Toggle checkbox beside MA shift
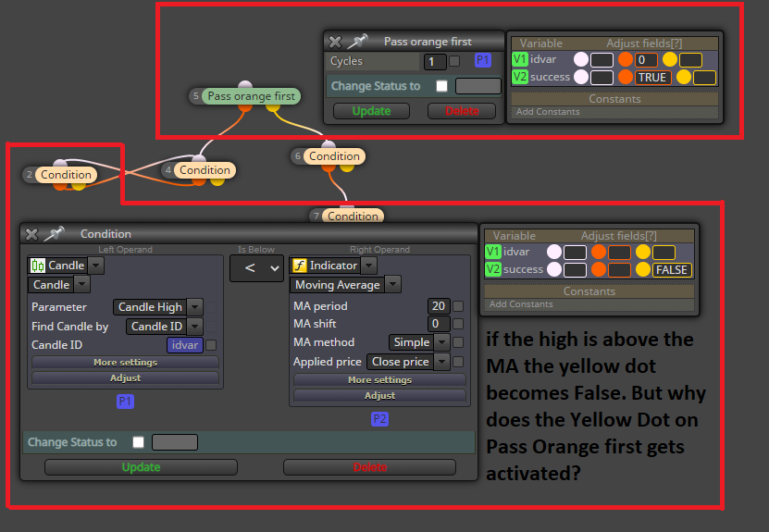 coord(458,324)
